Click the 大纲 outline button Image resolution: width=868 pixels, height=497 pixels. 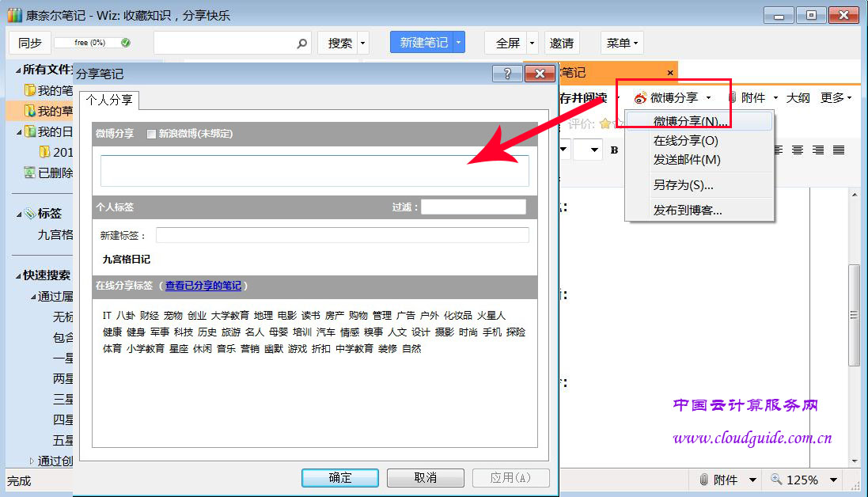coord(798,98)
